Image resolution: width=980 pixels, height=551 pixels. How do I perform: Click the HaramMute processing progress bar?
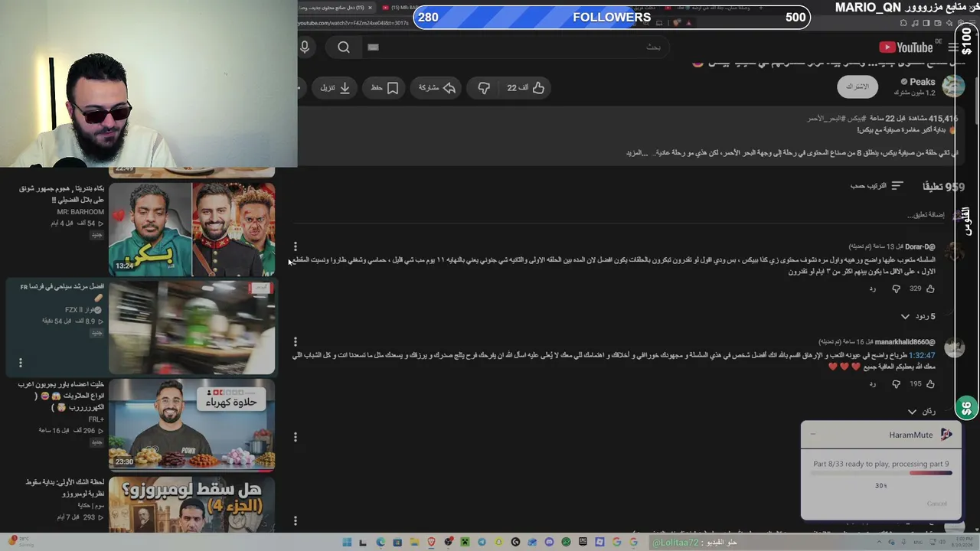click(880, 474)
